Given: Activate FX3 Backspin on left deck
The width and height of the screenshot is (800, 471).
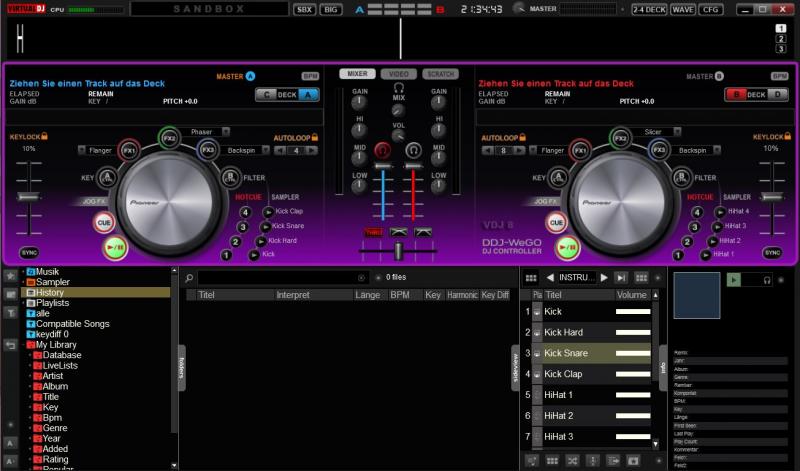Looking at the screenshot, I should (208, 150).
